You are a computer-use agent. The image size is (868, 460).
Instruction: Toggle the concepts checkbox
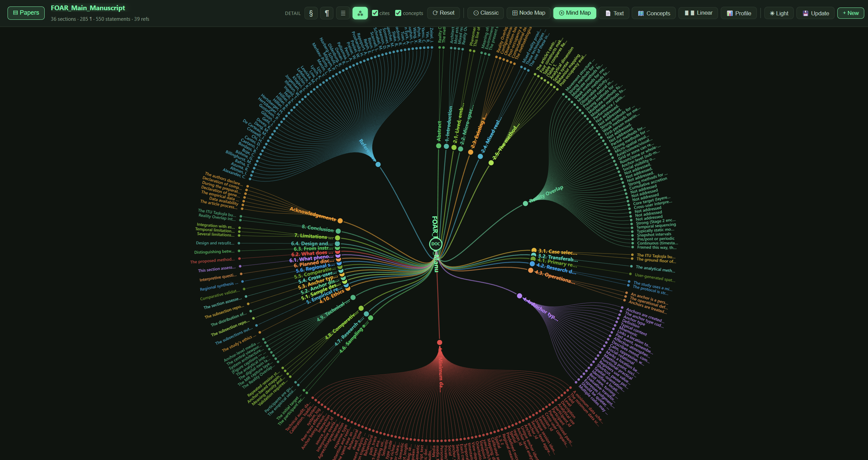click(x=398, y=13)
